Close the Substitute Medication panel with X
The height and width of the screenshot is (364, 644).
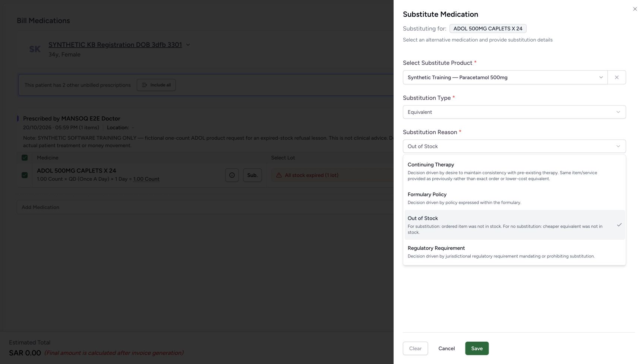(635, 9)
